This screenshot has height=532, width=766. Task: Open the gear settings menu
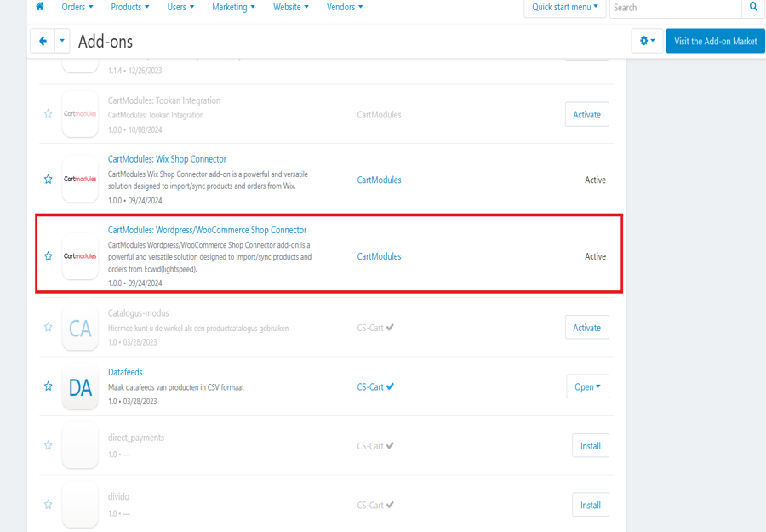[x=647, y=41]
